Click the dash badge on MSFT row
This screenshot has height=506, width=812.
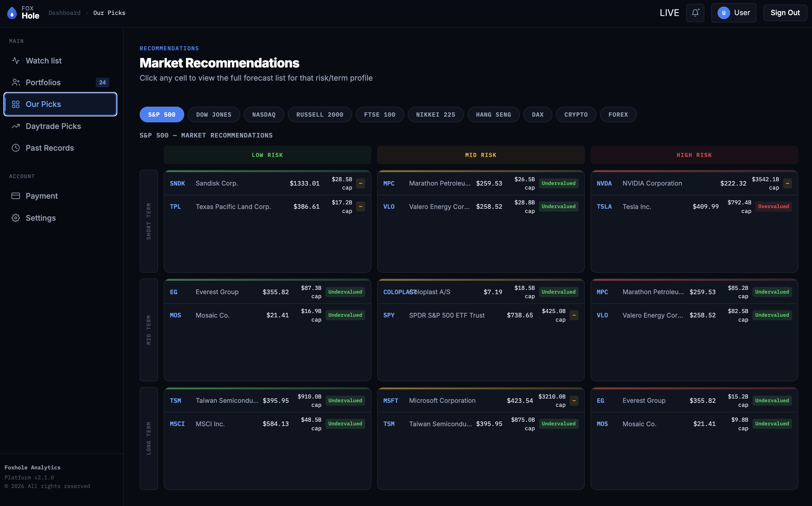(x=574, y=401)
